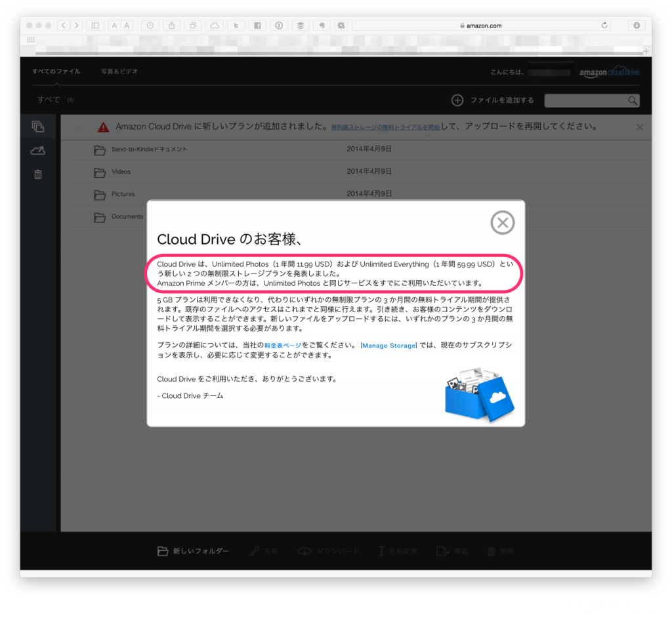This screenshot has height=623, width=672.
Task: Click the 移動 move button
Action: 452,551
